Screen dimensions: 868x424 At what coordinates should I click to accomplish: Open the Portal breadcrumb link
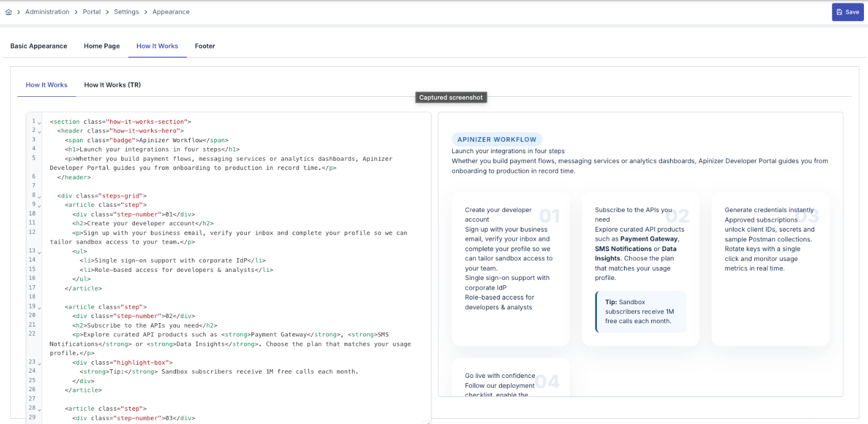(x=92, y=12)
